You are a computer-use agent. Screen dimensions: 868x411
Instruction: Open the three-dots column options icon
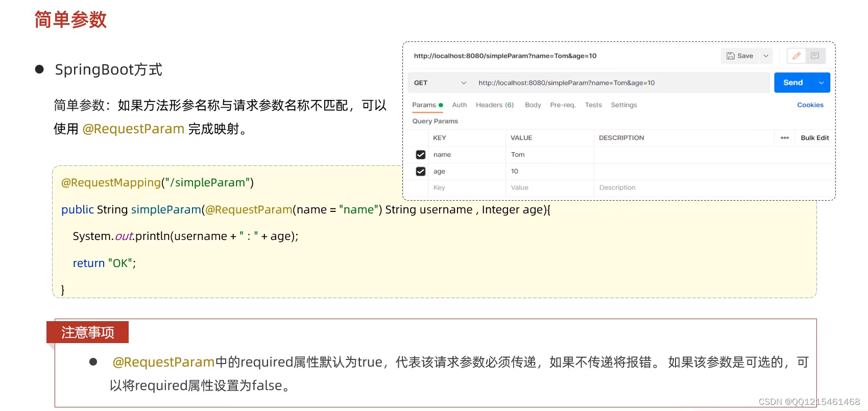(x=785, y=138)
